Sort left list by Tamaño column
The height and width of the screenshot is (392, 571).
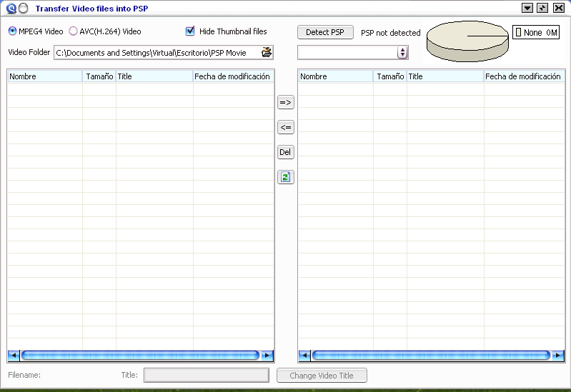(x=99, y=76)
